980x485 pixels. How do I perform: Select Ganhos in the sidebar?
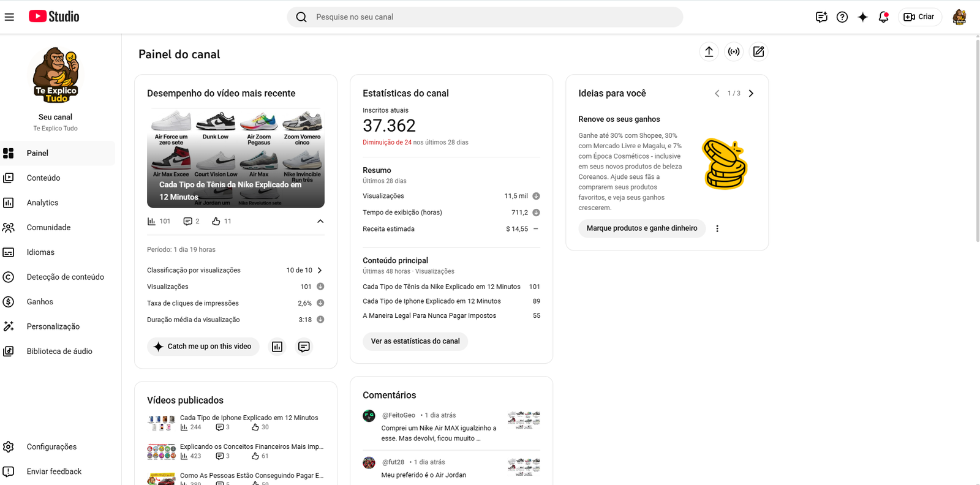click(40, 302)
